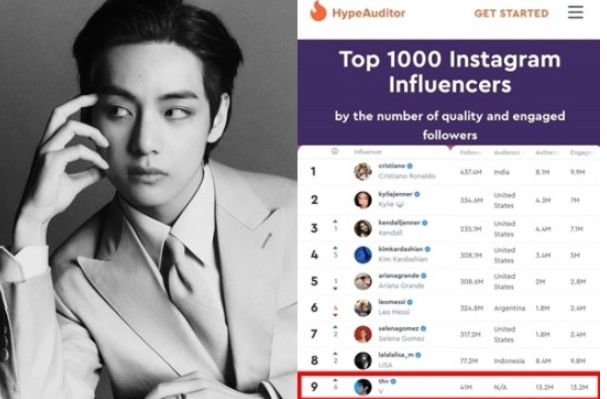Click the verified badge next to cristiano
This screenshot has height=399, width=607.
pos(410,166)
